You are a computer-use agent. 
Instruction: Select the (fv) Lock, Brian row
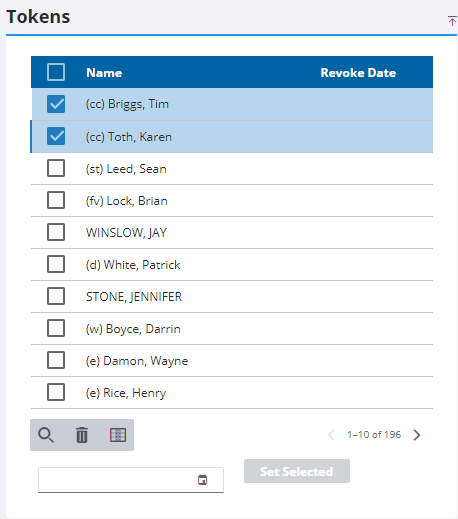pos(232,201)
